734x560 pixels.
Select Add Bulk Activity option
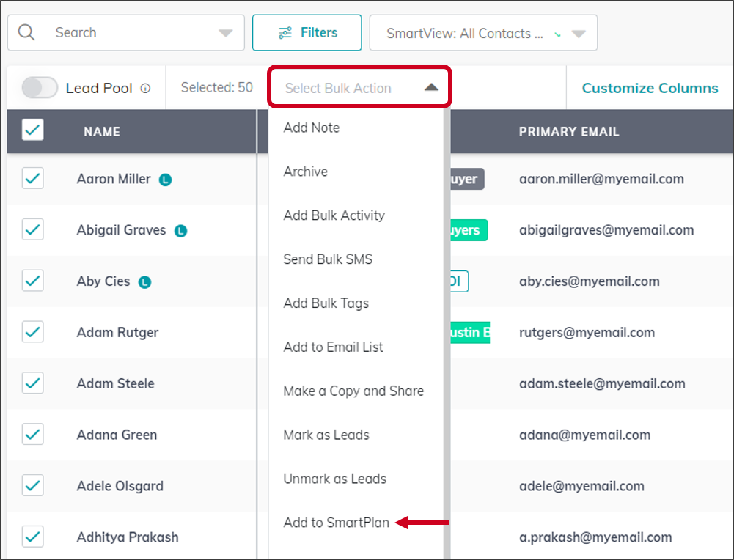pos(334,215)
